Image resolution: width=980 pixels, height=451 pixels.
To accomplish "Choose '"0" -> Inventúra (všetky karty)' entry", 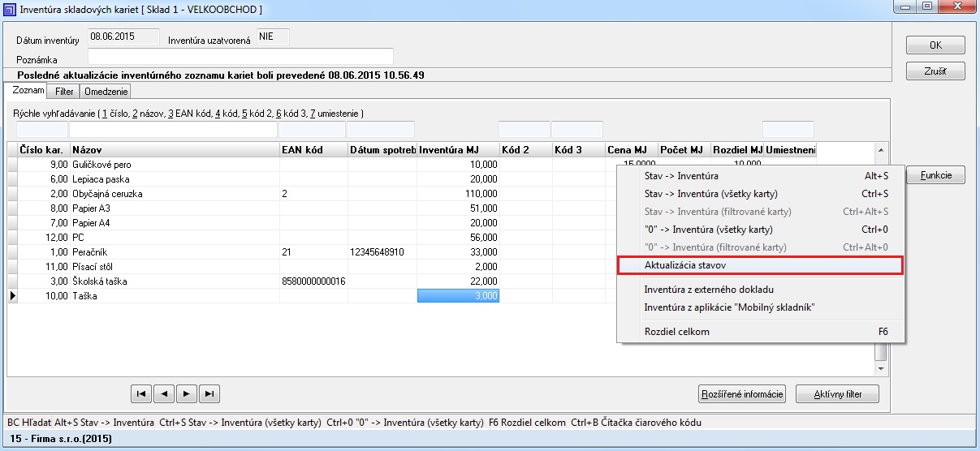I will click(x=760, y=230).
